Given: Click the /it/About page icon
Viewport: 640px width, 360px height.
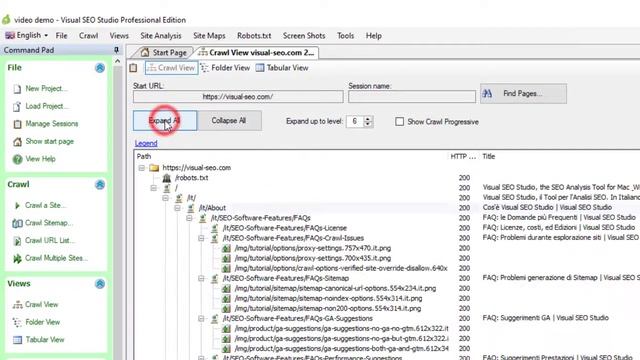Looking at the screenshot, I should pos(190,208).
